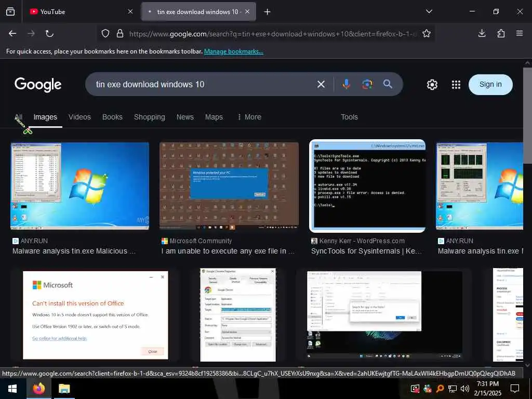Click Firefox icon in taskbar
The width and height of the screenshot is (532, 399).
point(38,389)
